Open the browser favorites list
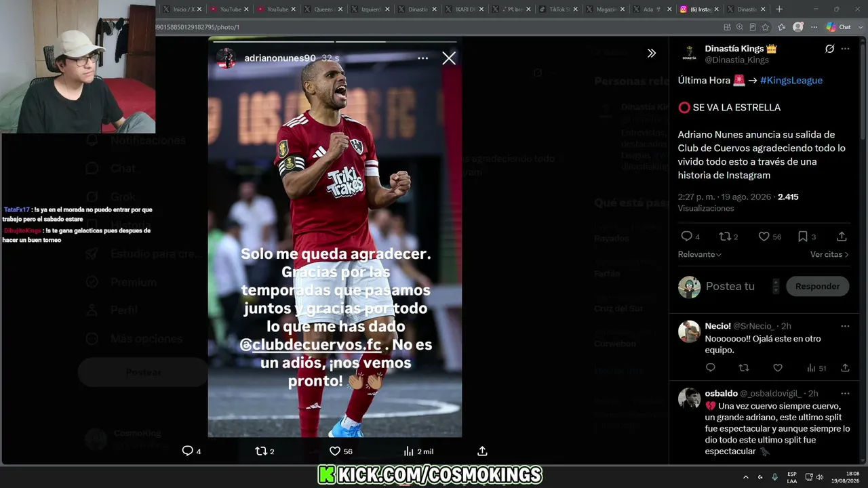The height and width of the screenshot is (488, 868). pyautogui.click(x=781, y=27)
